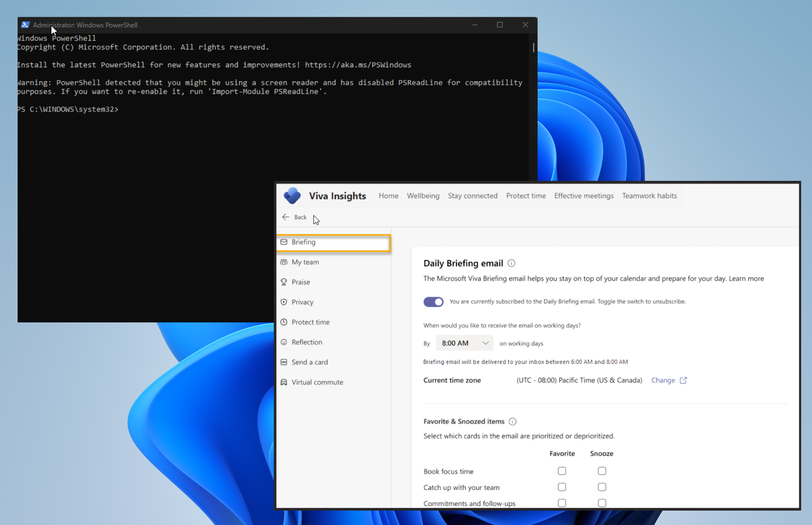Click the PowerShell window title text
The width and height of the screenshot is (812, 525).
(85, 25)
